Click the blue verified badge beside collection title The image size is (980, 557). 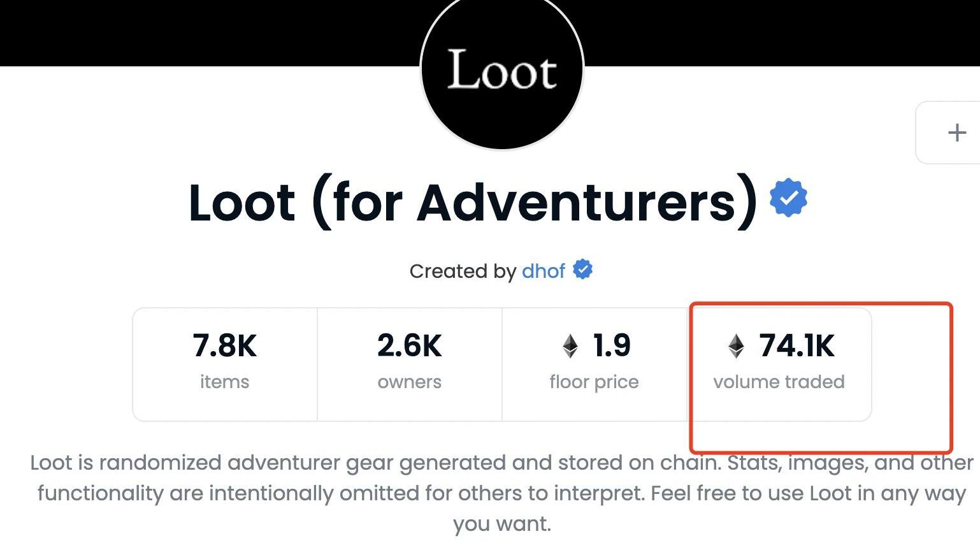pos(788,198)
